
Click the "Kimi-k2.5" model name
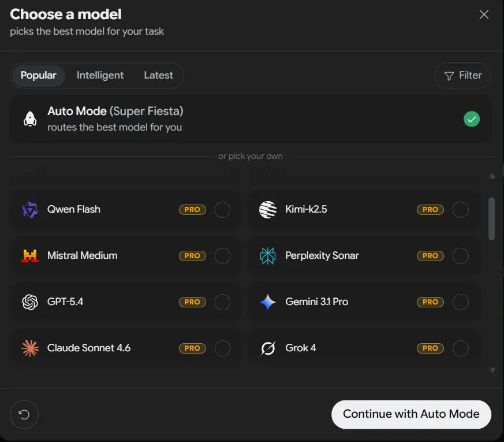(306, 209)
